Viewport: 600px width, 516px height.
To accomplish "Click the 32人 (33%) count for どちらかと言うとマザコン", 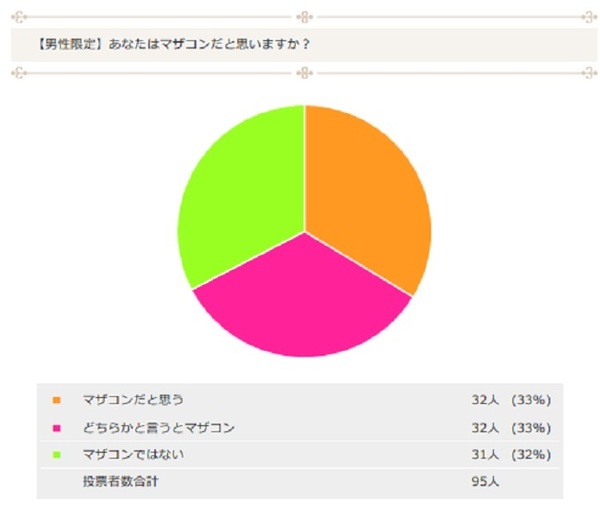I will pos(512,428).
